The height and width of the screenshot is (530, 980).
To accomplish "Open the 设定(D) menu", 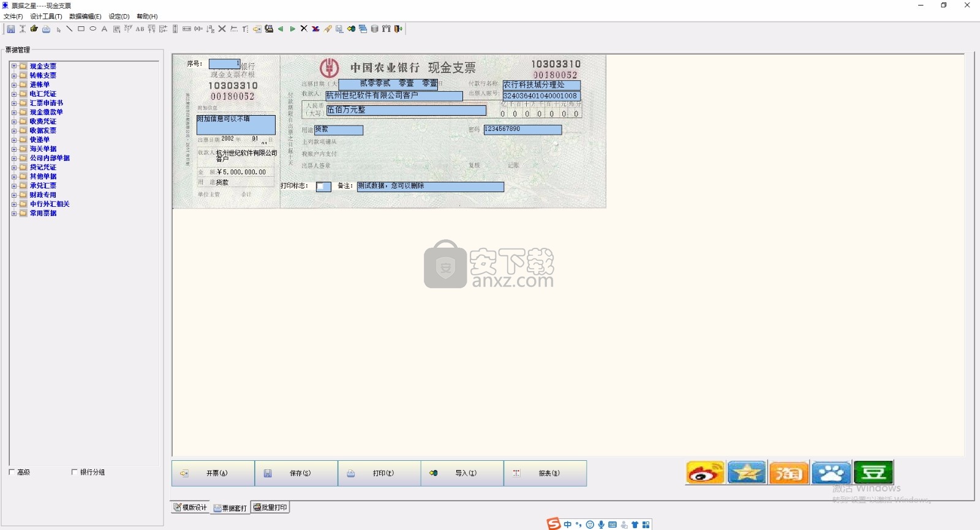I will click(x=119, y=17).
